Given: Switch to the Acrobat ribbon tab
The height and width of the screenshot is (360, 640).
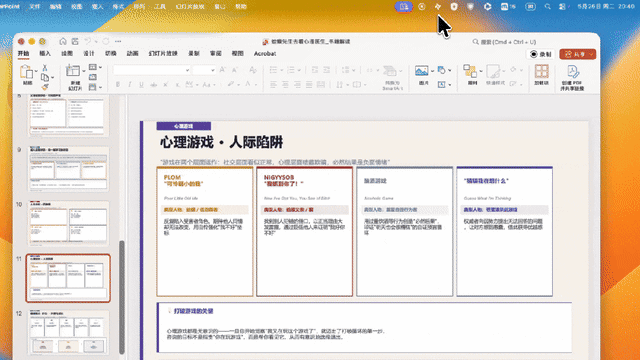Looking at the screenshot, I should 265,54.
